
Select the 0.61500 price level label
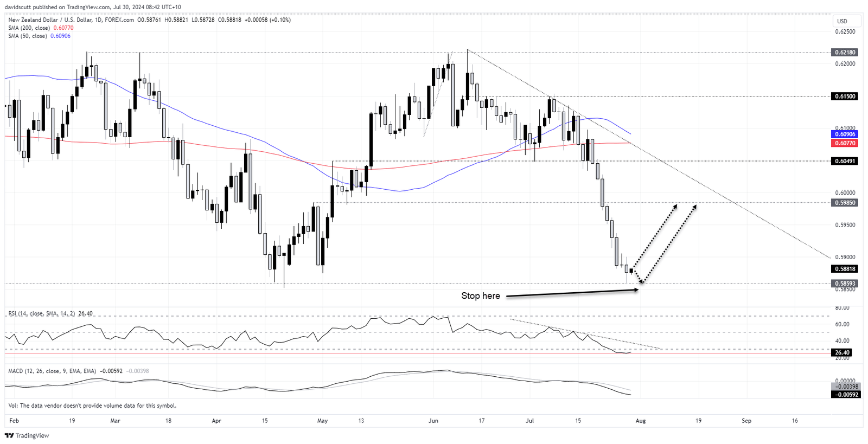tap(845, 96)
